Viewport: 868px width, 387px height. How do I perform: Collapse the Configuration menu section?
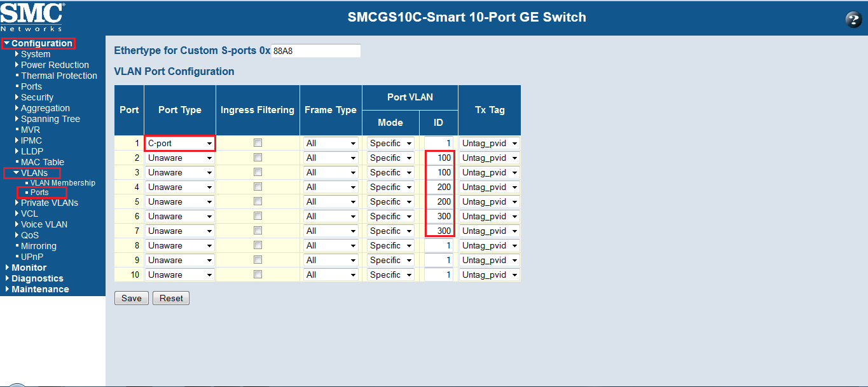(38, 43)
